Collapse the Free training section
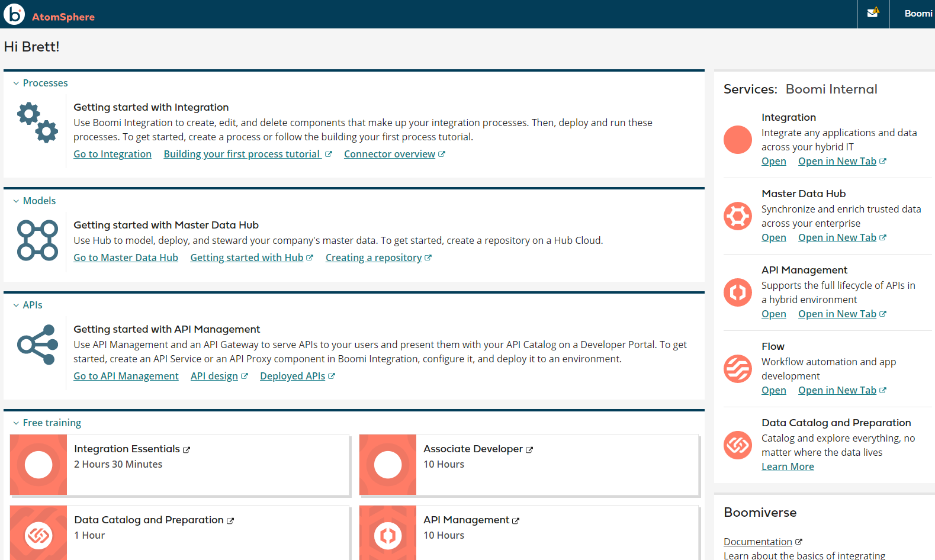 click(x=16, y=423)
